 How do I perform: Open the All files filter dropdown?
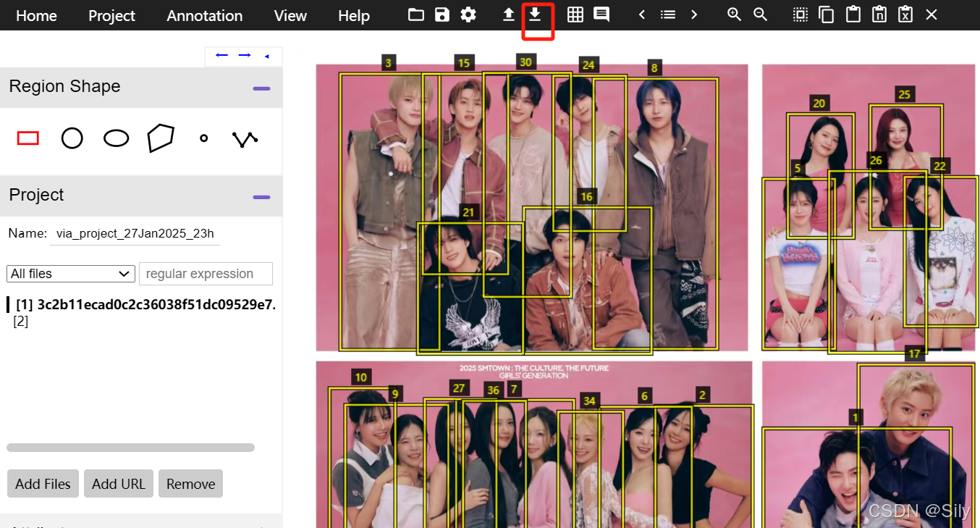tap(71, 274)
